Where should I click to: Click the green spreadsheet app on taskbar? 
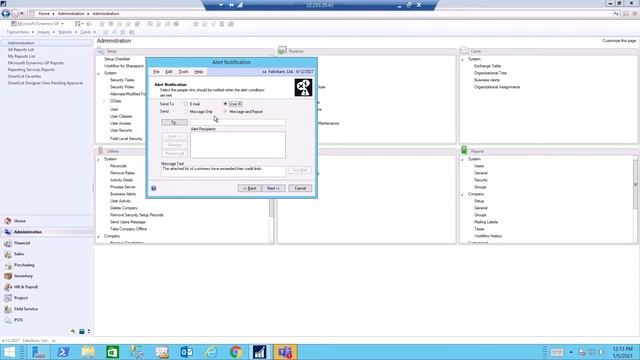(112, 352)
